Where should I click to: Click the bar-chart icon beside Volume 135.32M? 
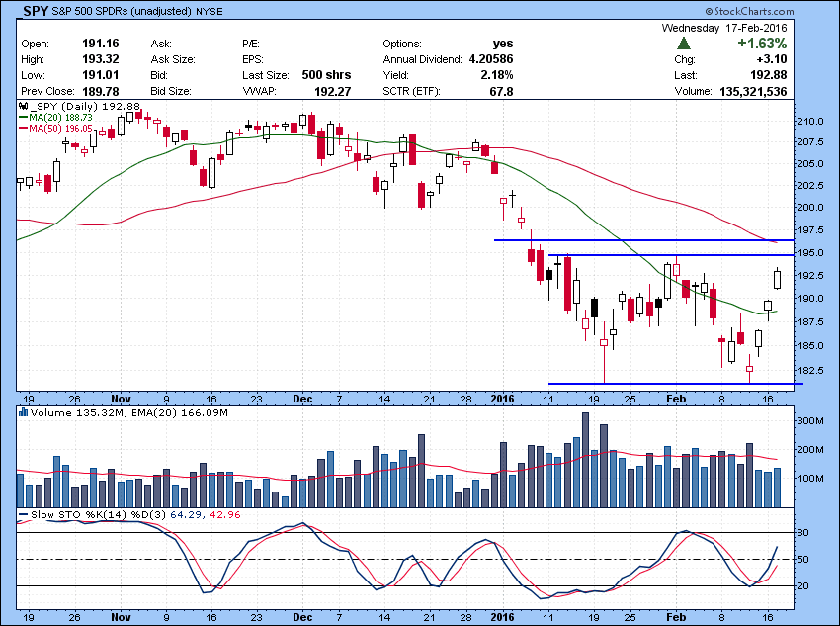(x=23, y=412)
